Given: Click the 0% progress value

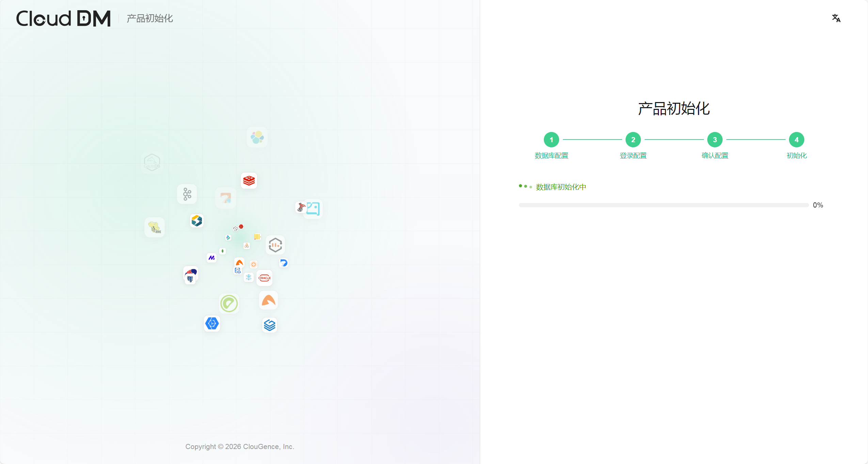Looking at the screenshot, I should tap(818, 205).
